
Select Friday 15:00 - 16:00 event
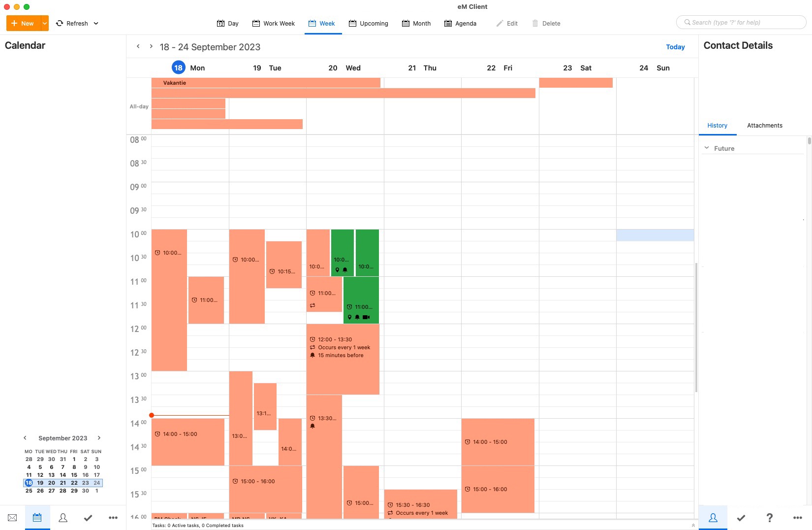click(498, 489)
